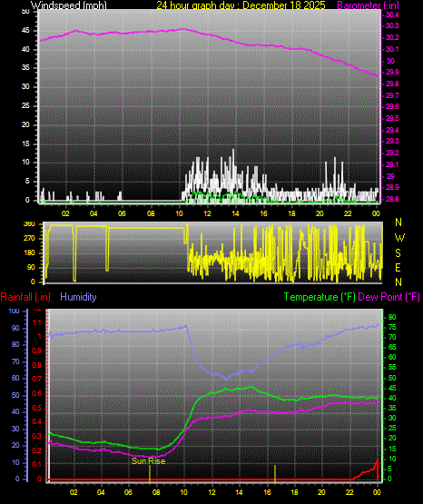
Task: Click the S compass direction letter
Action: (x=398, y=253)
